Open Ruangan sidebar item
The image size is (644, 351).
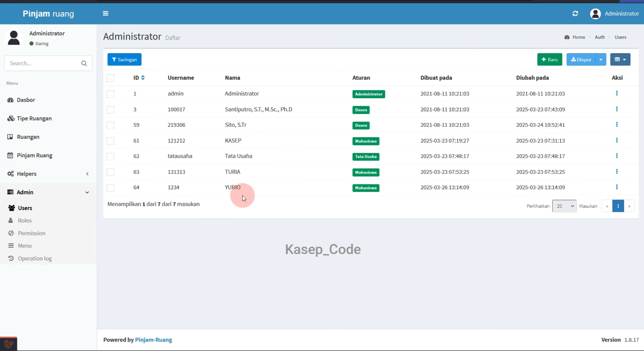coord(48,137)
